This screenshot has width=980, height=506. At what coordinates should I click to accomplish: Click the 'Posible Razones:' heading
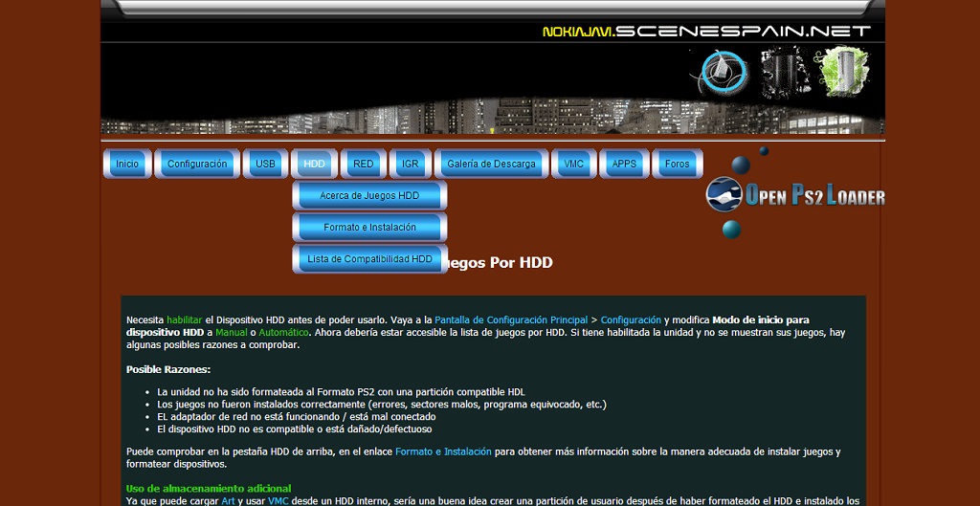[x=168, y=369]
